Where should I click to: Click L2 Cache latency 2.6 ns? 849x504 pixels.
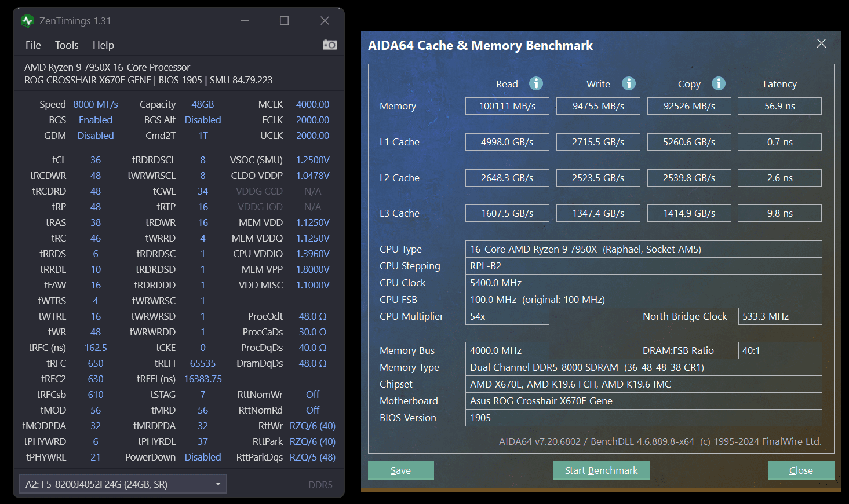pyautogui.click(x=779, y=178)
